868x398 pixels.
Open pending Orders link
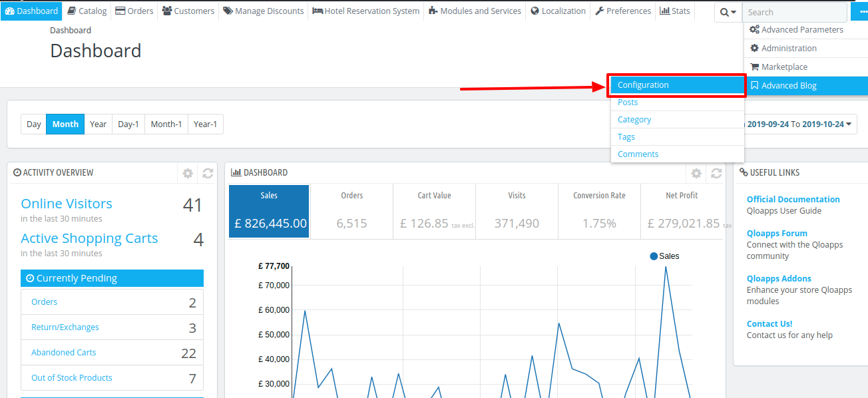tap(45, 302)
